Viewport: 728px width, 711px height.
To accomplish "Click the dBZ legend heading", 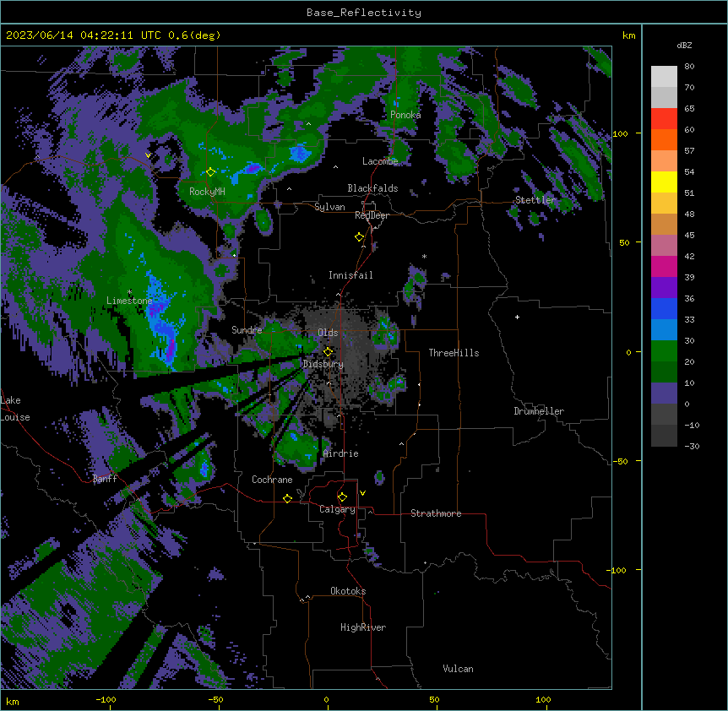I will tap(684, 46).
